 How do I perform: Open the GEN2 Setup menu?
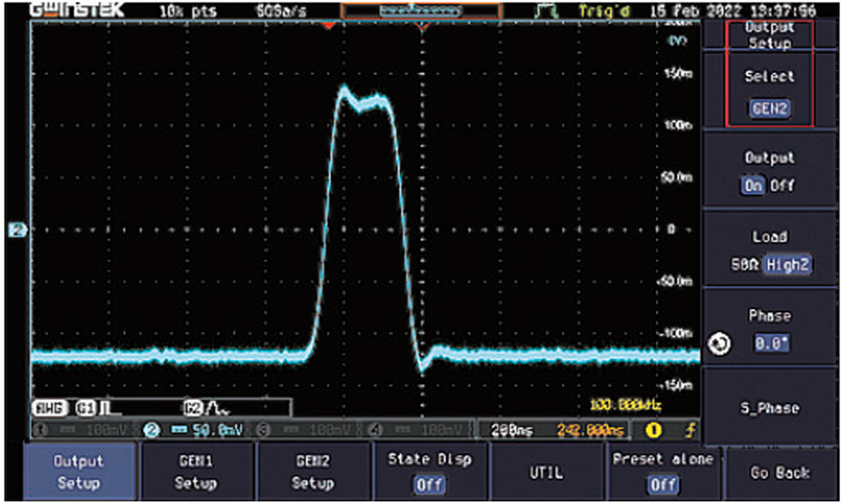(x=314, y=471)
